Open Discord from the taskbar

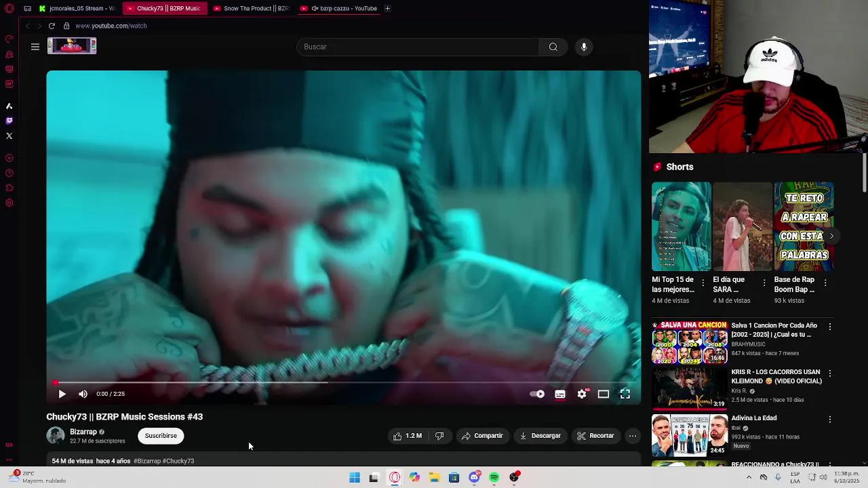[x=474, y=478]
